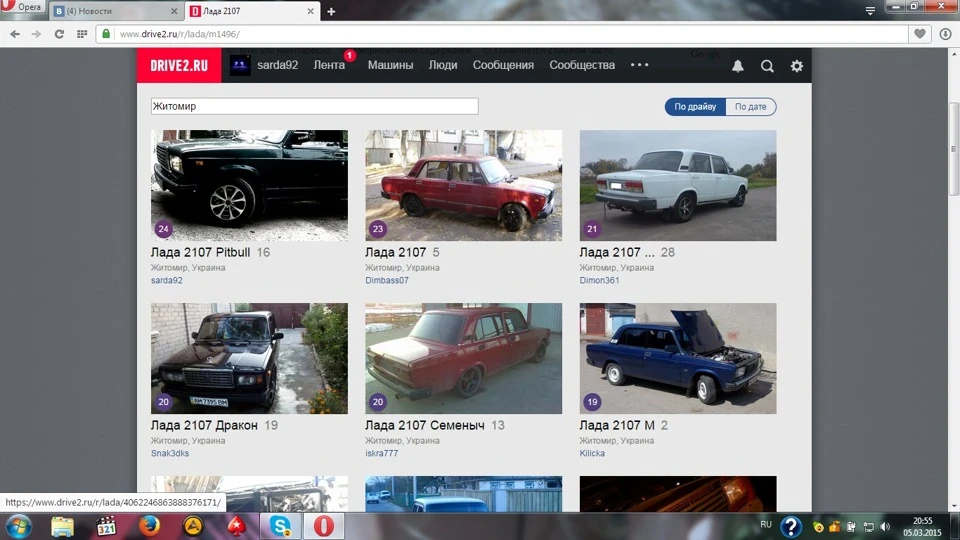This screenshot has width=960, height=540.
Task: Open Лада 2107 М title link
Action: (x=617, y=425)
